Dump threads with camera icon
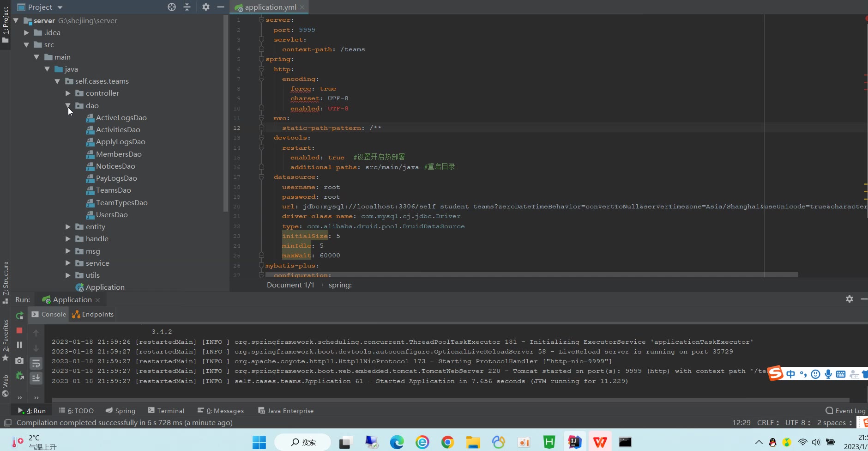The image size is (868, 451). coord(19,360)
